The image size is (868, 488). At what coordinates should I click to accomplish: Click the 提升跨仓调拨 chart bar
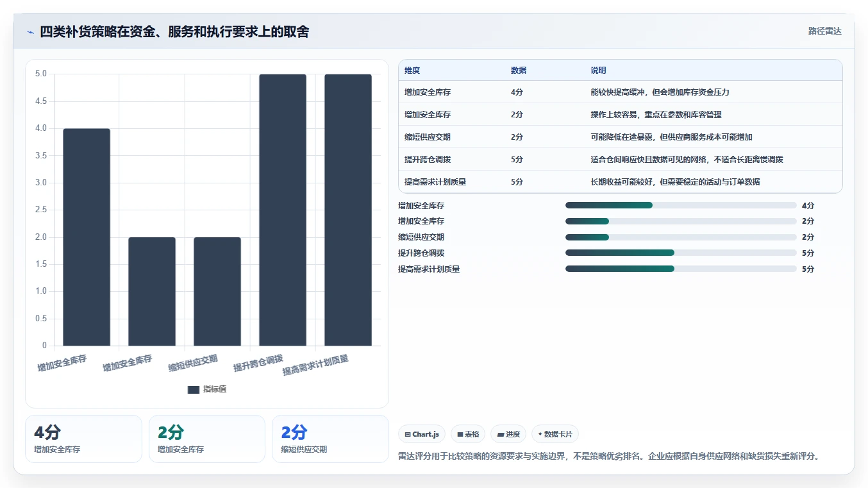point(283,210)
